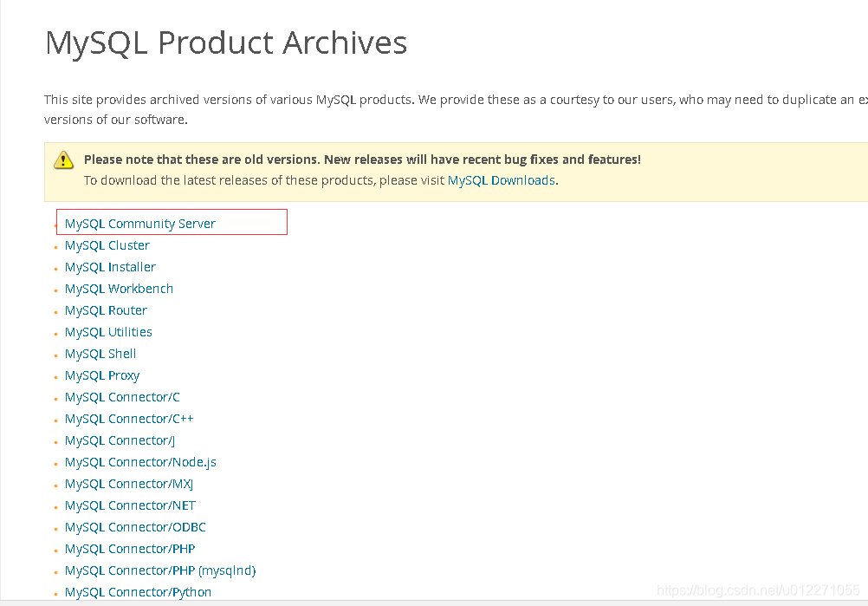This screenshot has width=868, height=606.
Task: Click the yellow warning triangle icon
Action: tap(63, 160)
